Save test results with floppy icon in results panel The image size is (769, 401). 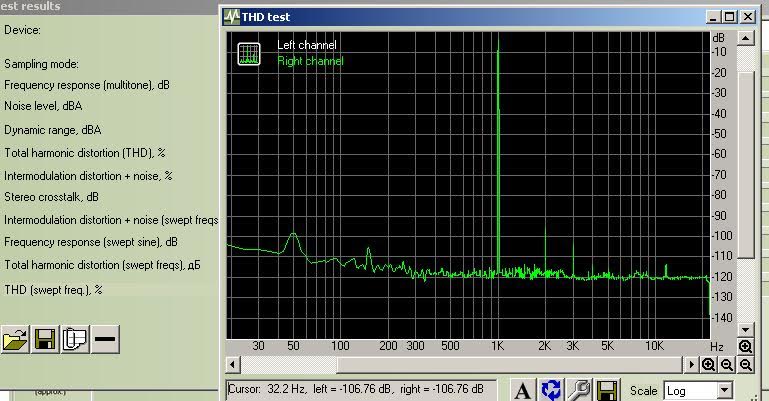click(x=45, y=339)
